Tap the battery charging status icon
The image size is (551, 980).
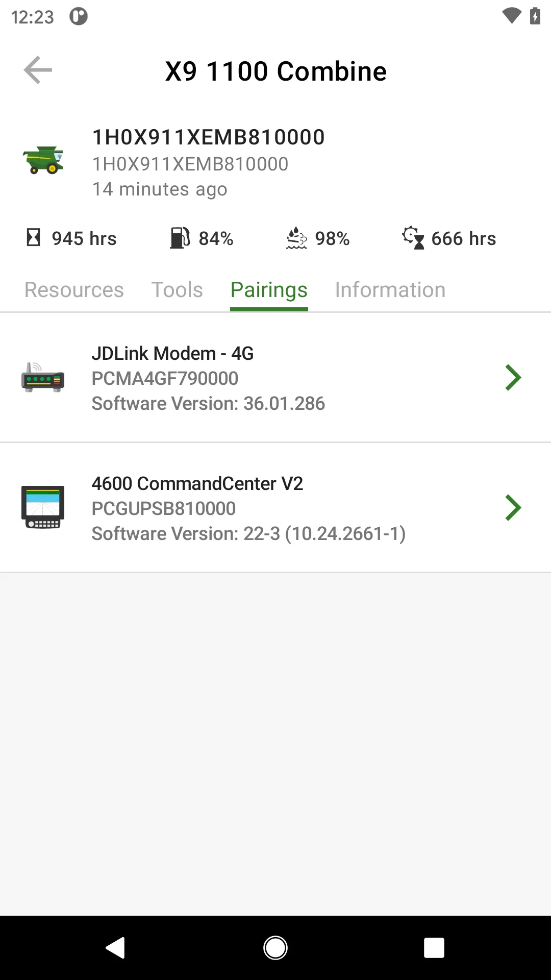535,16
